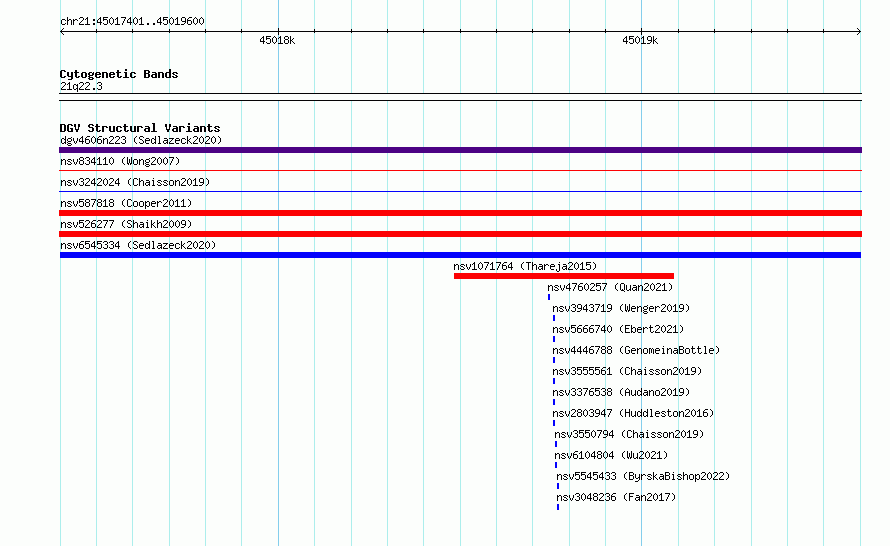The image size is (890, 546).
Task: Open variant nsv1071764 (Thareja2015) label
Action: (x=525, y=266)
